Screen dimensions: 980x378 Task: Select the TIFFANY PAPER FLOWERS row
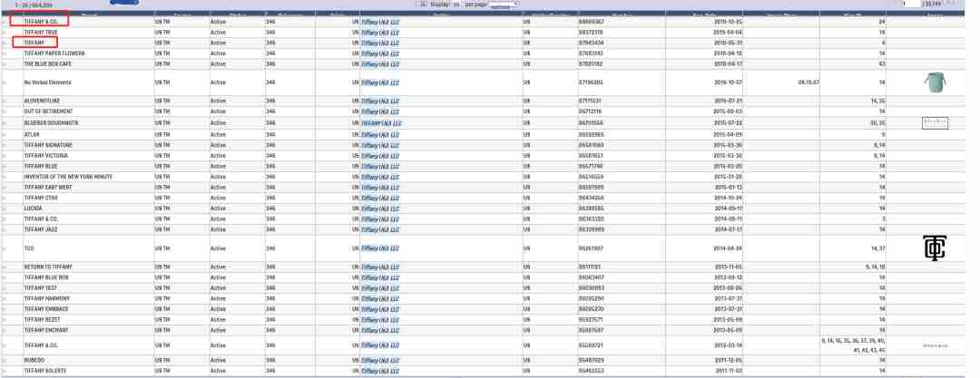tap(54, 53)
